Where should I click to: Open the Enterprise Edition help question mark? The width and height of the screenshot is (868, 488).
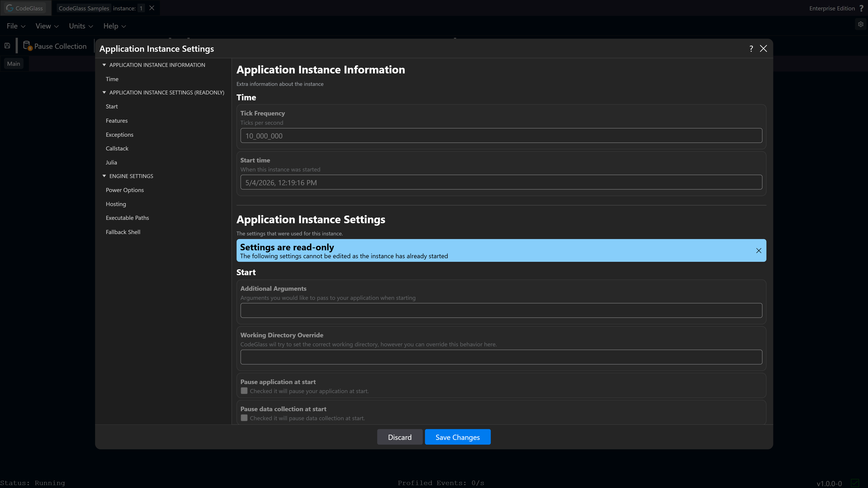pos(861,8)
